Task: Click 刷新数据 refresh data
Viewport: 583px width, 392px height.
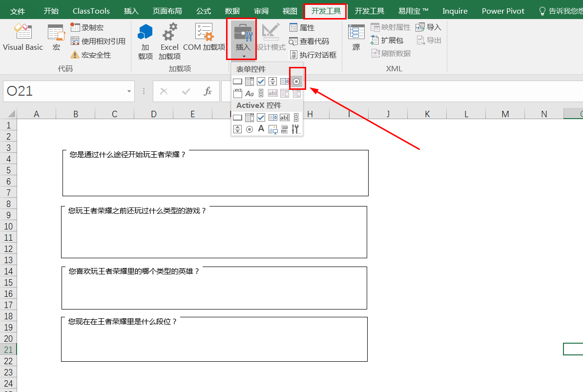Action: coord(391,54)
